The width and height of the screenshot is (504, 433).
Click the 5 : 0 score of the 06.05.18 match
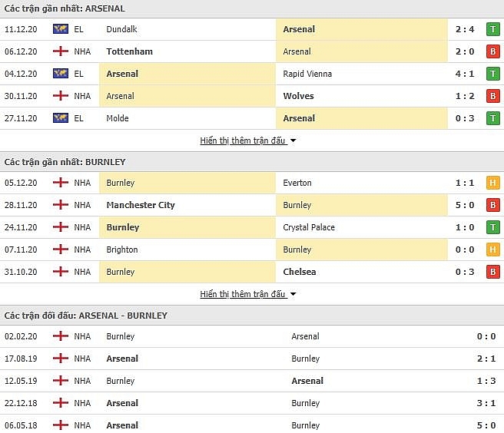pyautogui.click(x=485, y=425)
